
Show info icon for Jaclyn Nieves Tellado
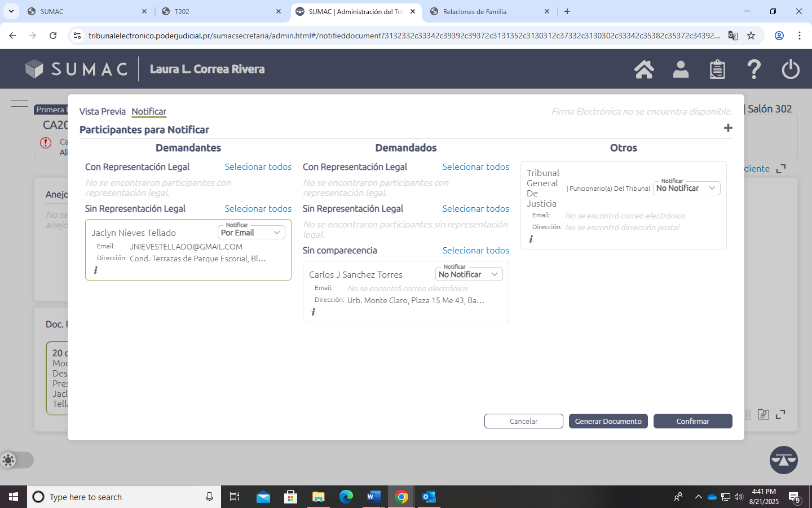[96, 270]
